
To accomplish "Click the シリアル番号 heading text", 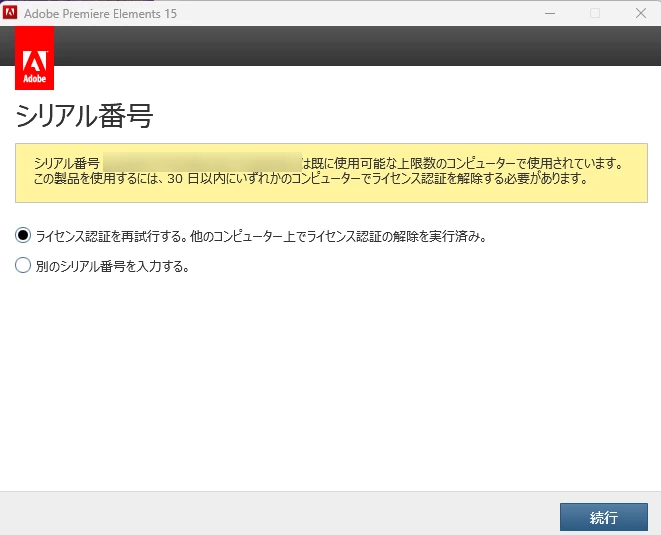I will 84,116.
